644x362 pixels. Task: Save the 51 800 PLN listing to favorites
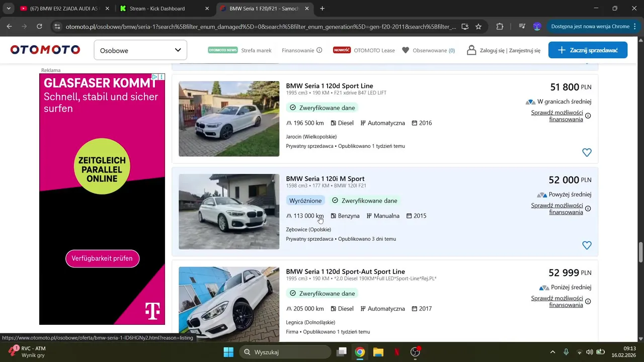pos(587,152)
